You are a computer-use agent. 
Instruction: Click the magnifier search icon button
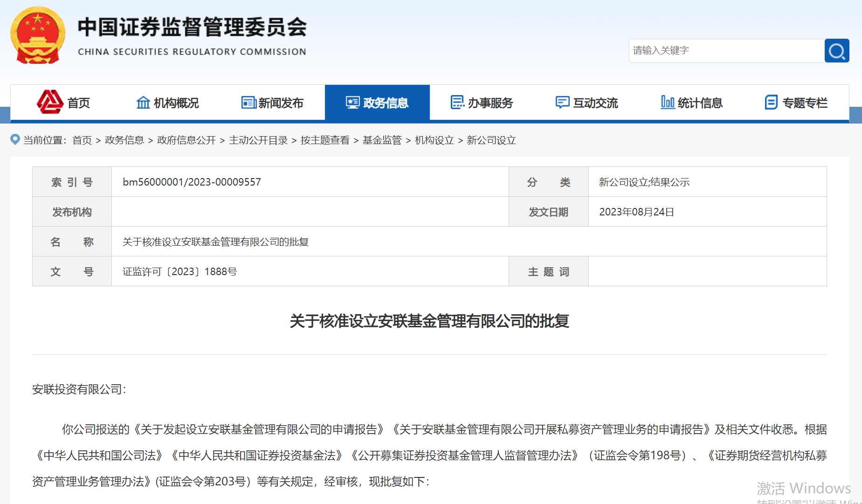pos(836,51)
